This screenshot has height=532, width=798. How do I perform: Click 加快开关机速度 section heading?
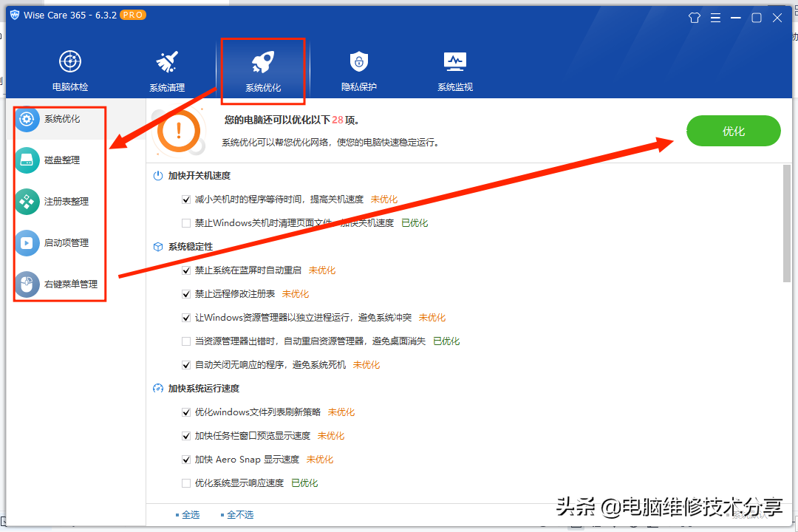pos(199,176)
